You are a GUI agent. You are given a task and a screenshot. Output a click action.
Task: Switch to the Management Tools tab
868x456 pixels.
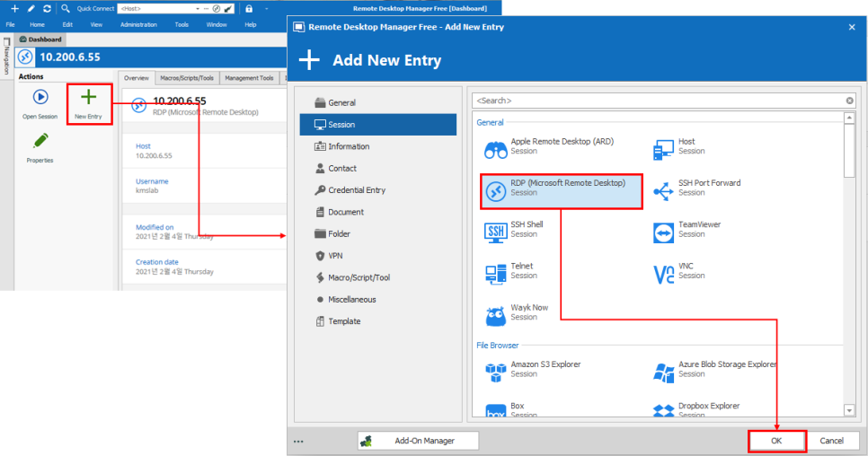click(x=249, y=78)
